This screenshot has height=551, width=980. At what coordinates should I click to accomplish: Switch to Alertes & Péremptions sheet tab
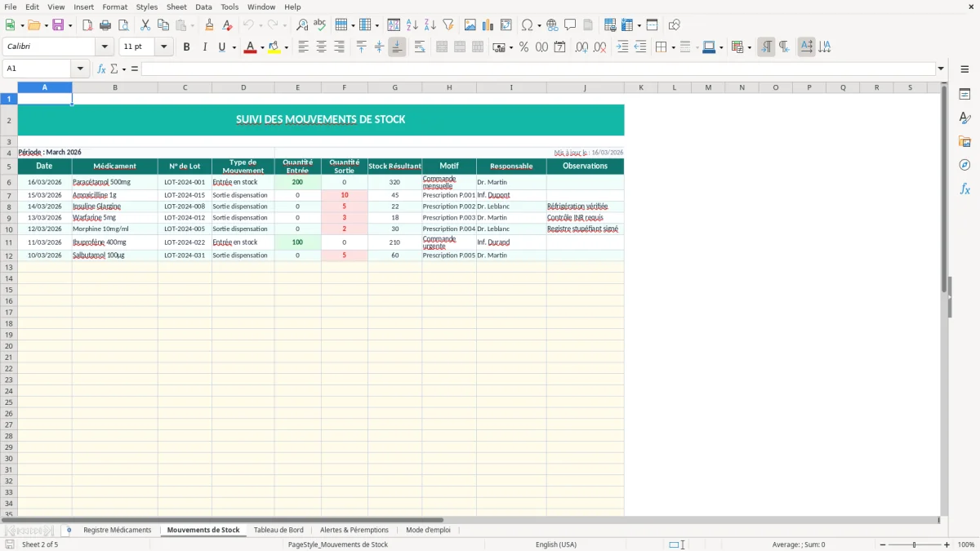(x=354, y=530)
